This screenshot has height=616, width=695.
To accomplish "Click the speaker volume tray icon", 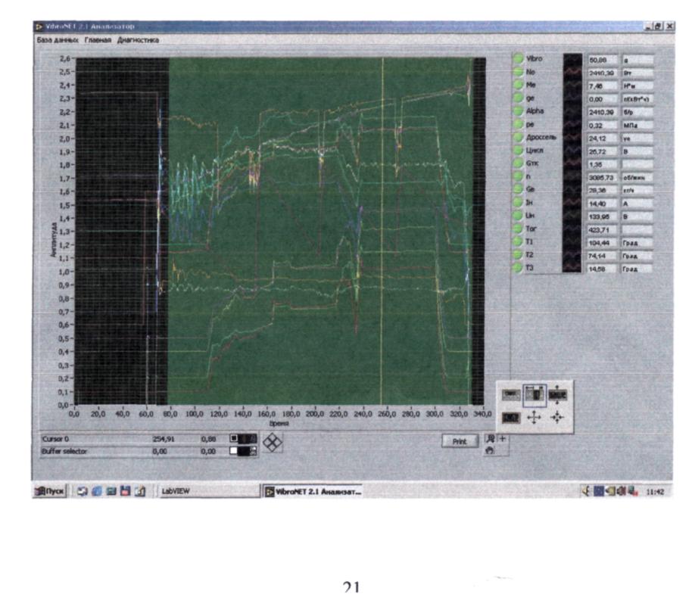I will pos(585,491).
